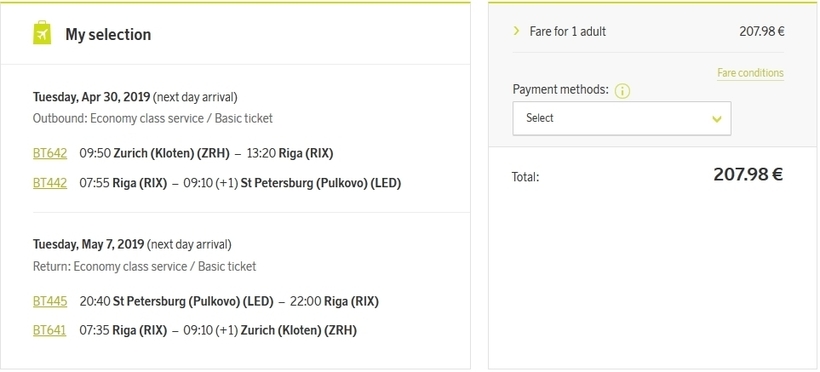Open flight BT642 details link

(50, 153)
